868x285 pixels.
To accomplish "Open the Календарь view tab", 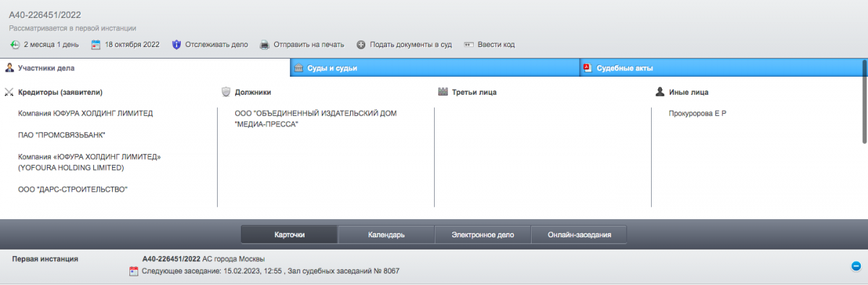I will click(x=386, y=235).
